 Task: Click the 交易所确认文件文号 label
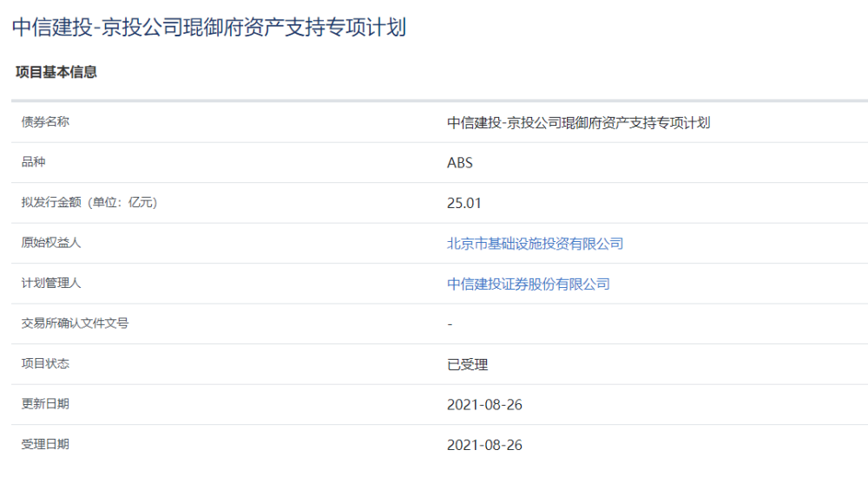(75, 323)
